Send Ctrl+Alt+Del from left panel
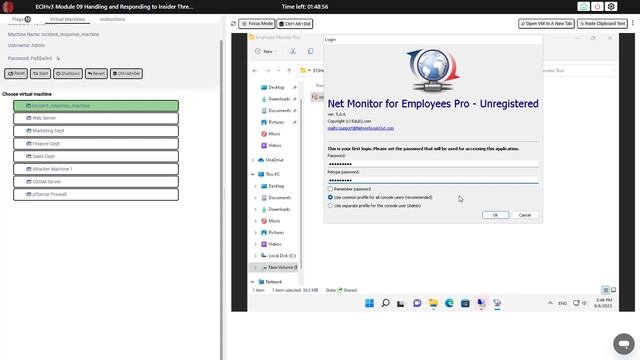 coord(126,73)
